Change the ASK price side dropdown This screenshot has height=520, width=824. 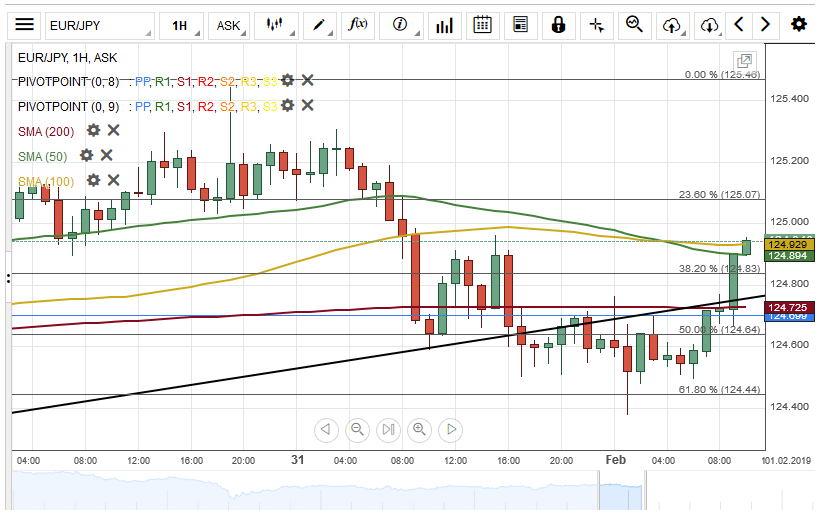[x=228, y=25]
